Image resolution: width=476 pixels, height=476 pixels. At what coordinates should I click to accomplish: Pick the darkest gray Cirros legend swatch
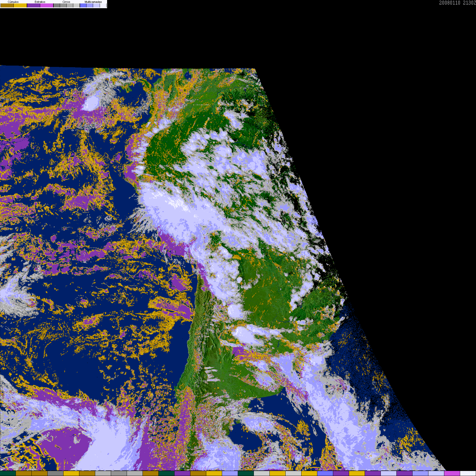(x=57, y=5)
